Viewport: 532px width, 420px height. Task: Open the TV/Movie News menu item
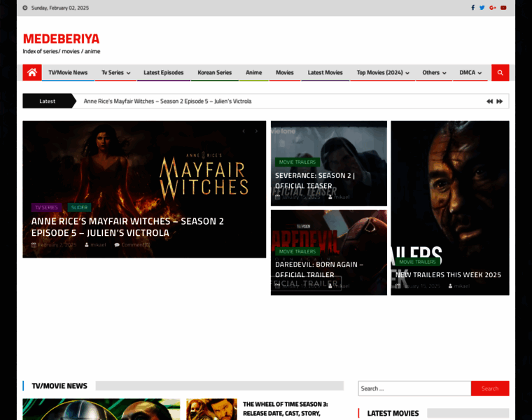[68, 73]
